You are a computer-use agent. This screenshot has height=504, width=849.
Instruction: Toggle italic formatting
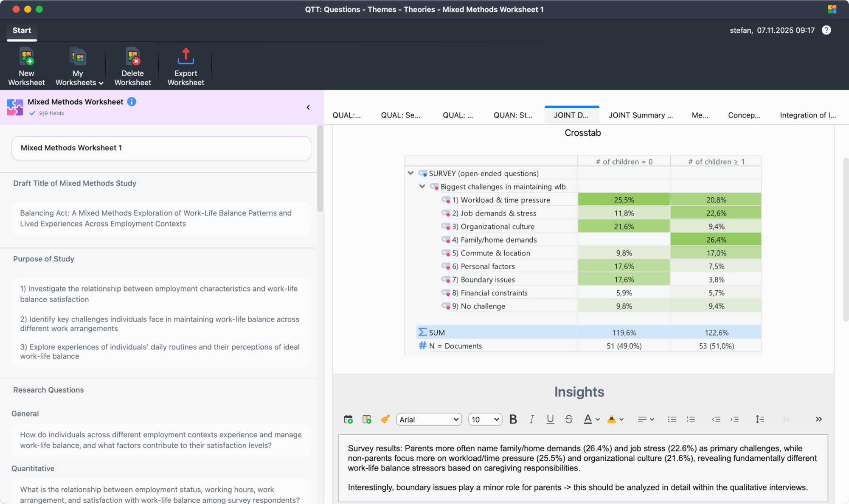[x=531, y=419]
